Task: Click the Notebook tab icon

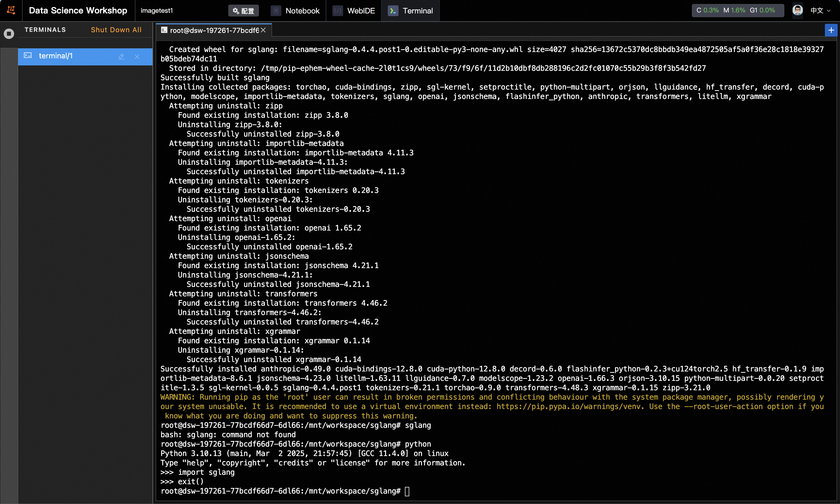Action: pyautogui.click(x=276, y=11)
